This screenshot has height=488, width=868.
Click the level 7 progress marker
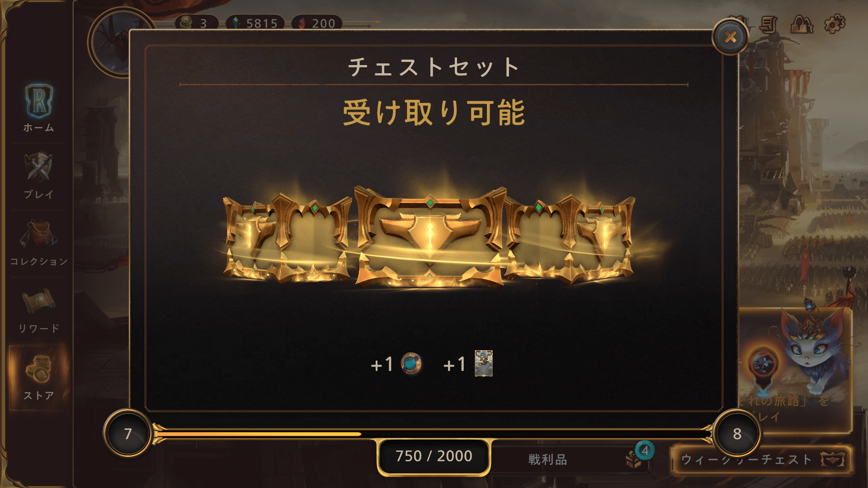128,434
